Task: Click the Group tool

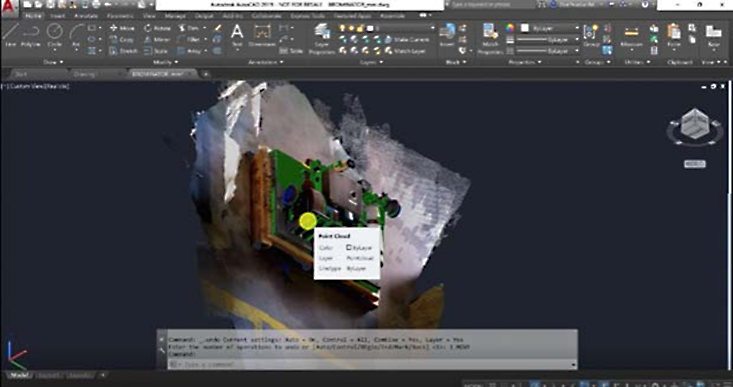Action: pos(591,35)
